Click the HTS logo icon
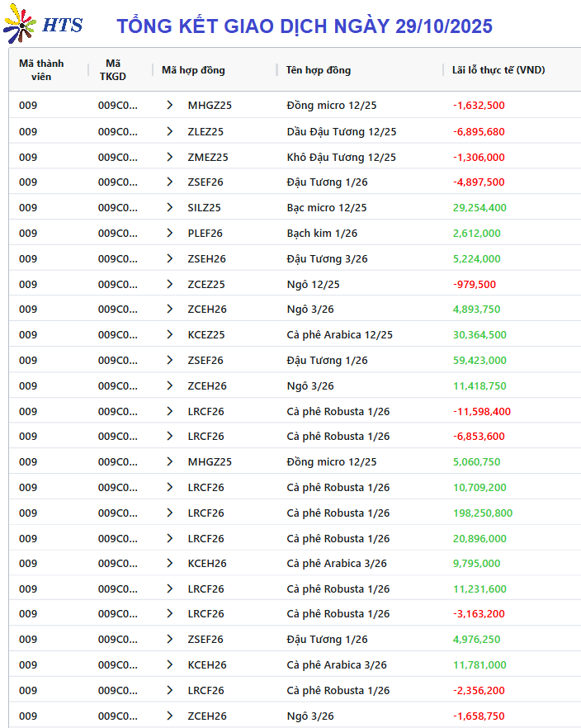The image size is (581, 728). point(20,25)
